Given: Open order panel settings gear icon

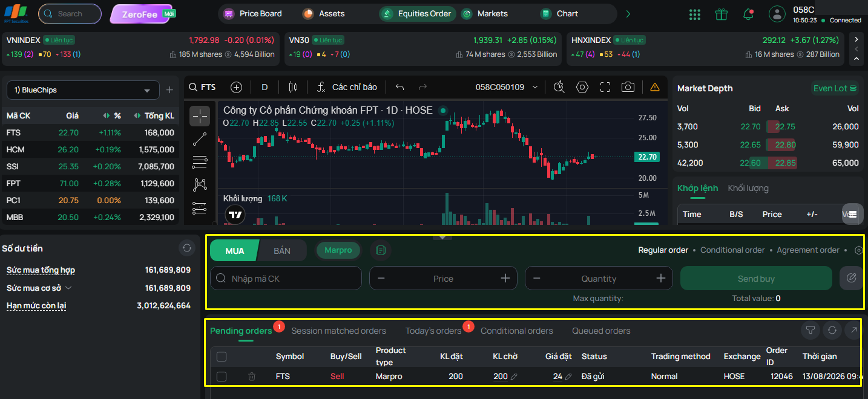Looking at the screenshot, I should click(x=859, y=250).
